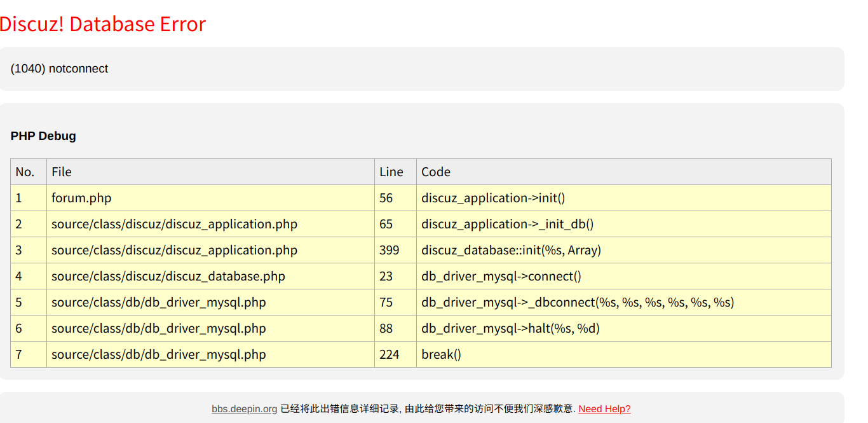Screen dimensions: 868x423
Task: Select the discuz_database.php file path cell
Action: coord(210,276)
